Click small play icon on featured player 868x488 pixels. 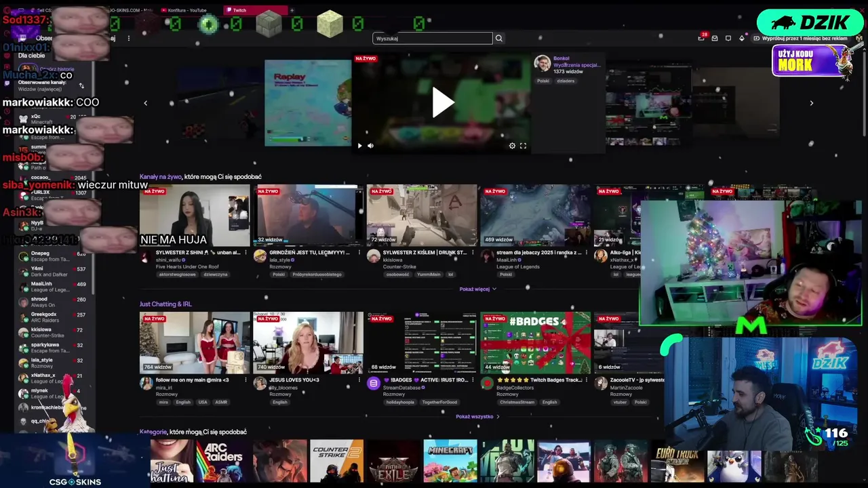(359, 146)
